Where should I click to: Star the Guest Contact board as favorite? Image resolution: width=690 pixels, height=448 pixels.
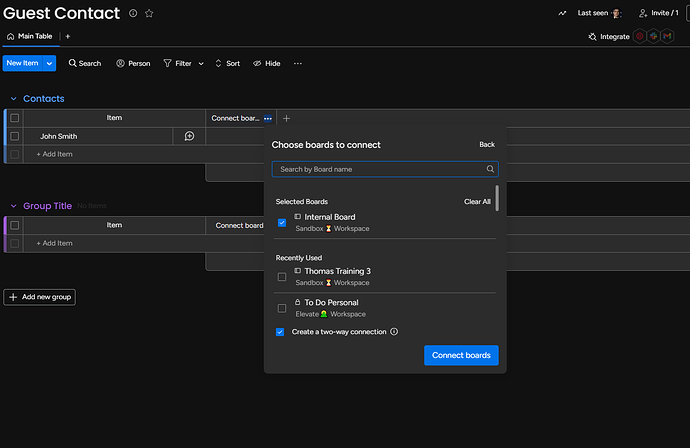149,13
